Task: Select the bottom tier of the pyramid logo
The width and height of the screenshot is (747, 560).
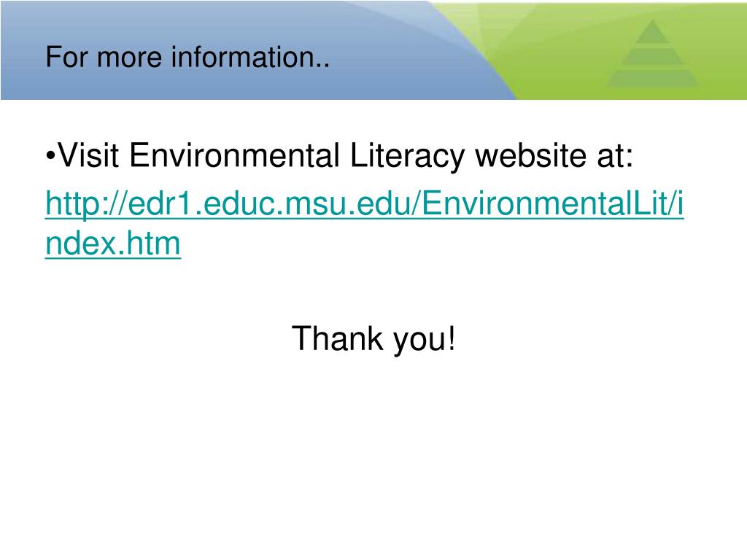Action: [x=652, y=79]
